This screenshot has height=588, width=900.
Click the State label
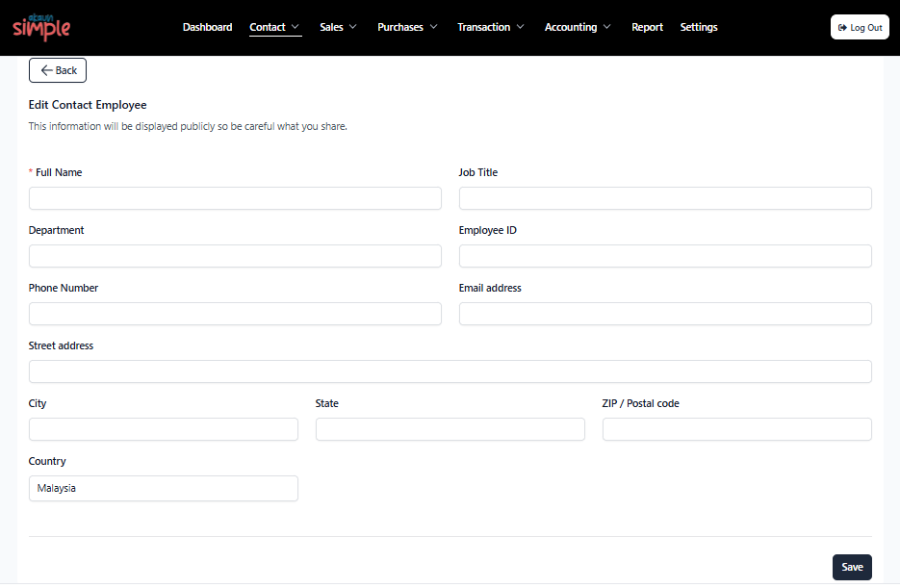coord(327,403)
